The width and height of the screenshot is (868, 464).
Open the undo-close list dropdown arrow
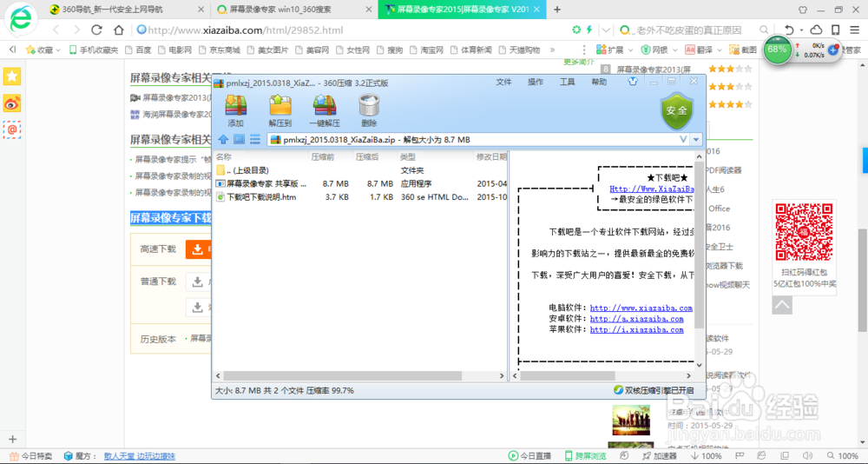coord(800,30)
